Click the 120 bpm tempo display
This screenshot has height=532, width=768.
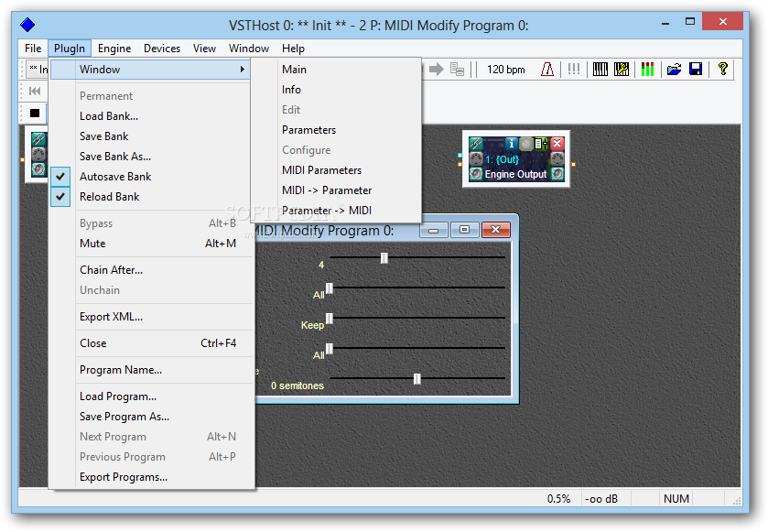pos(505,70)
